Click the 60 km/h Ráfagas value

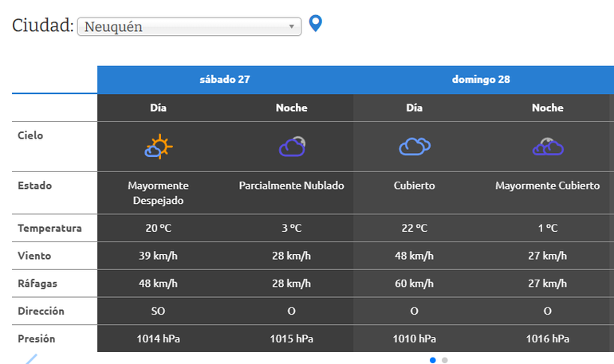pos(415,284)
